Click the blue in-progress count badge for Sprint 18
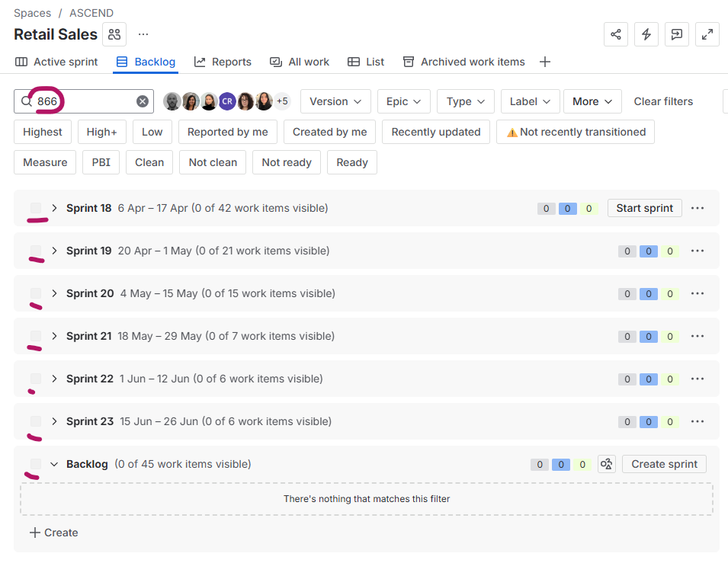 coord(567,209)
